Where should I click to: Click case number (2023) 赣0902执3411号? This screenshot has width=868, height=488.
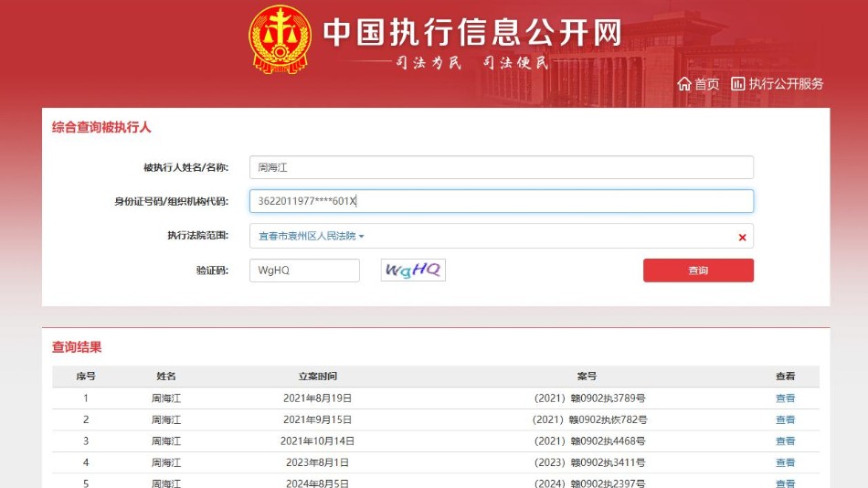pos(589,462)
